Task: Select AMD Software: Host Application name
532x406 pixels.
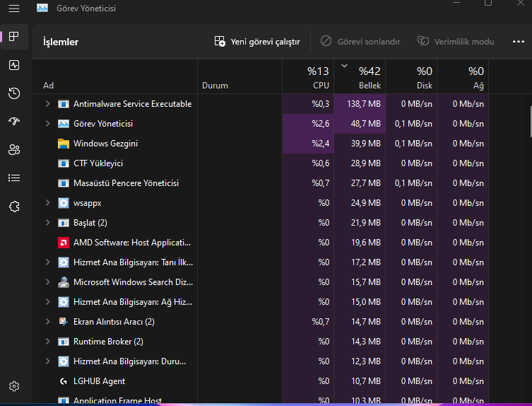Action: (x=132, y=243)
